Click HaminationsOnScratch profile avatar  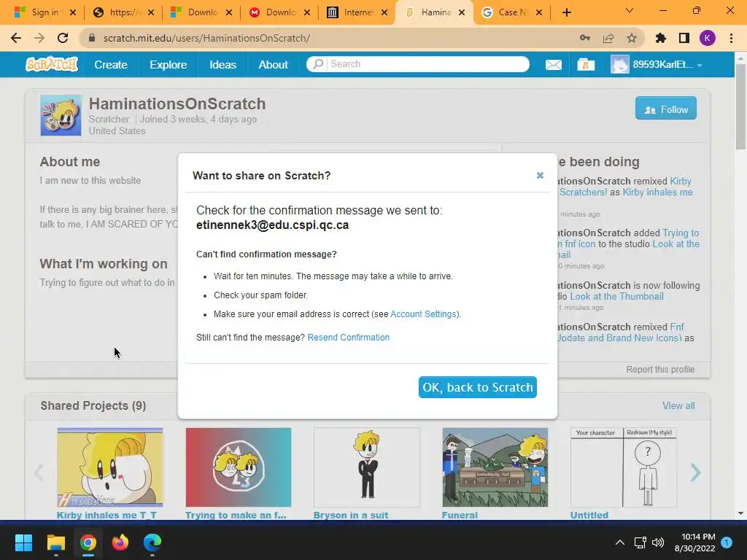click(61, 115)
